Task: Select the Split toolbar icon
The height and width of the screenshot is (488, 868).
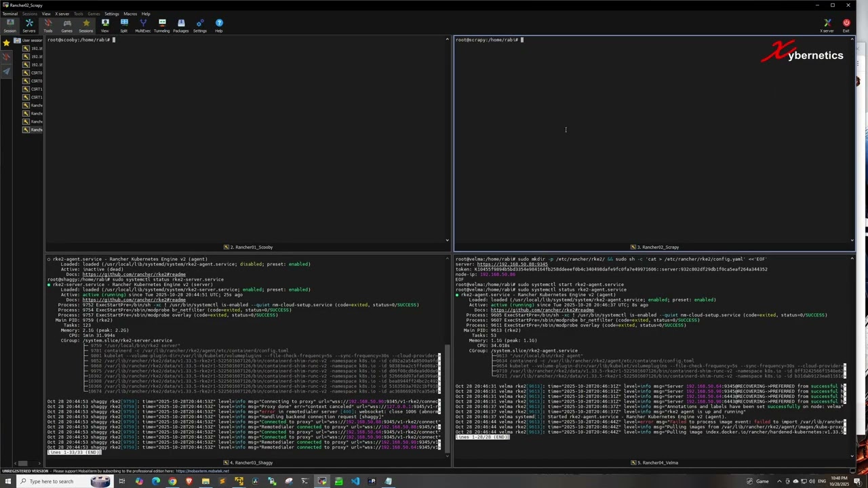Action: 124,26
